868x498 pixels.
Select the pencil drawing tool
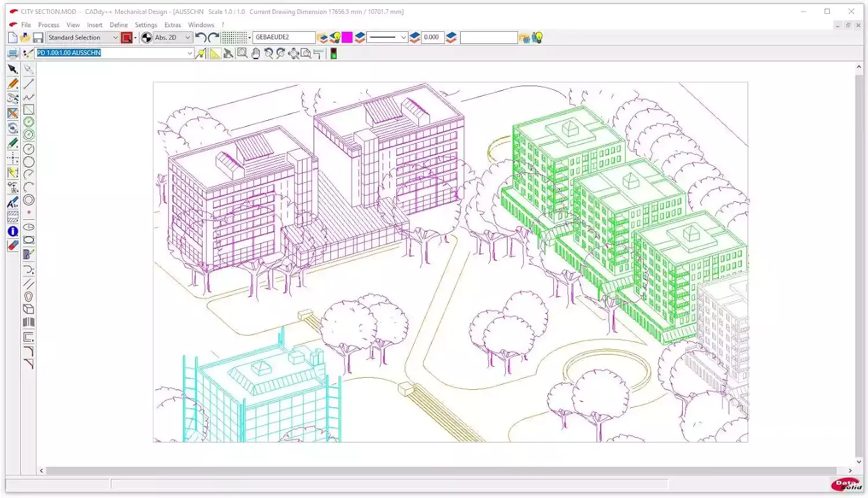13,83
